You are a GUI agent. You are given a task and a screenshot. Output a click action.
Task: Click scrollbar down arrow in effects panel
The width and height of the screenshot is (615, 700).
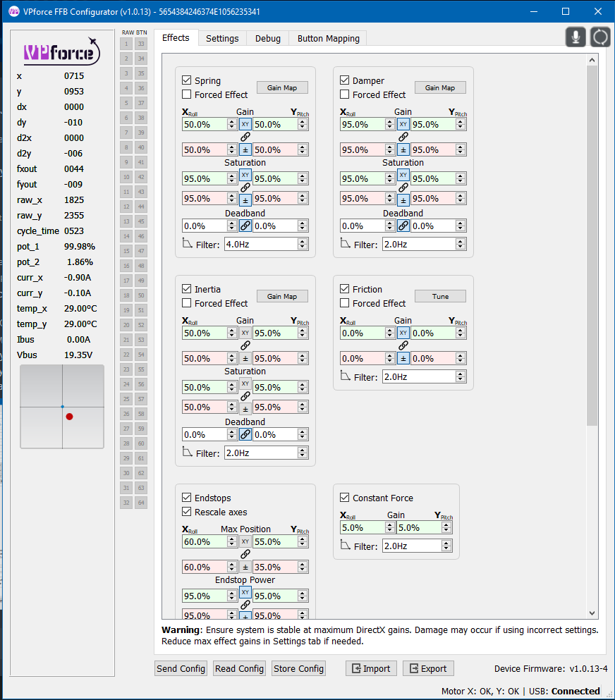click(x=592, y=613)
